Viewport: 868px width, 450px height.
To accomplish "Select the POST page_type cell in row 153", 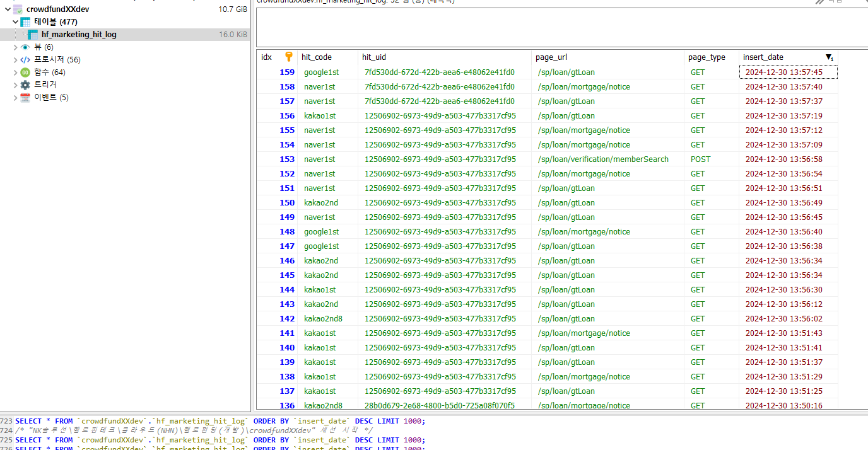I will [712, 159].
